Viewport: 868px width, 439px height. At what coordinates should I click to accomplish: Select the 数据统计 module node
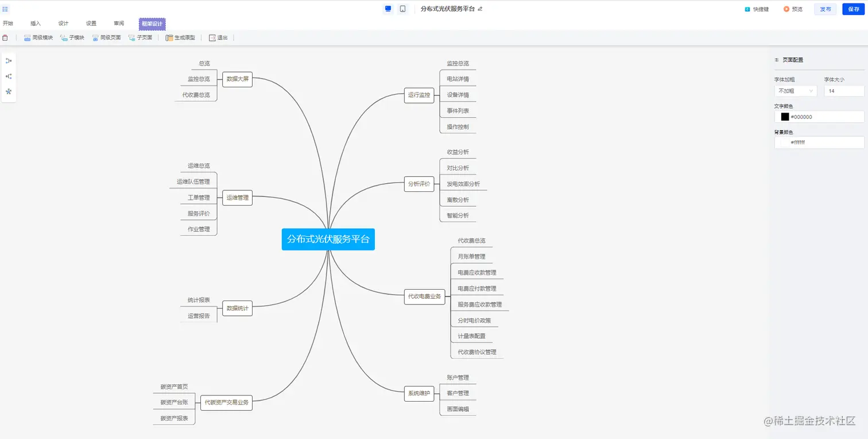[238, 309]
